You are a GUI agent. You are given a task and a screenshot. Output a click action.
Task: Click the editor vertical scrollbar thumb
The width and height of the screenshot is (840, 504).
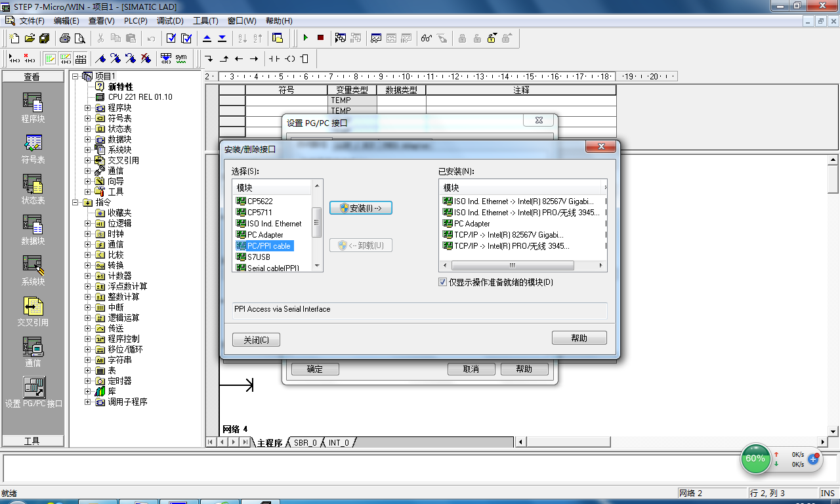coord(833,179)
